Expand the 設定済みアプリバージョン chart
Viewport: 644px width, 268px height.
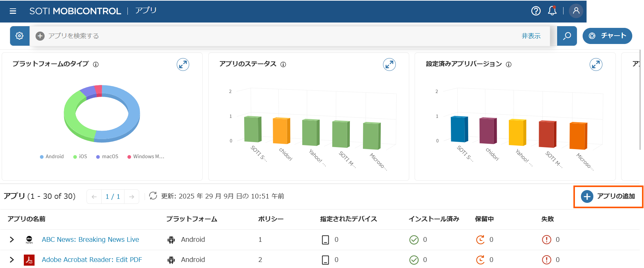point(596,64)
